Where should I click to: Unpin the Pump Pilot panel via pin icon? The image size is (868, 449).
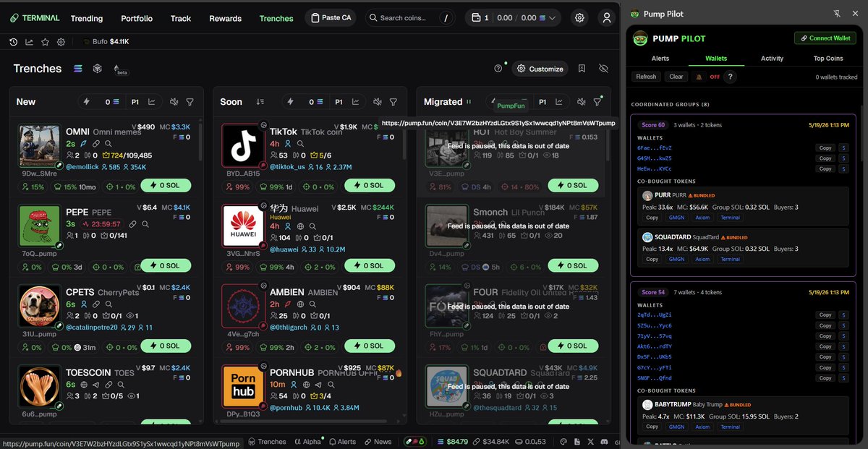tap(838, 14)
